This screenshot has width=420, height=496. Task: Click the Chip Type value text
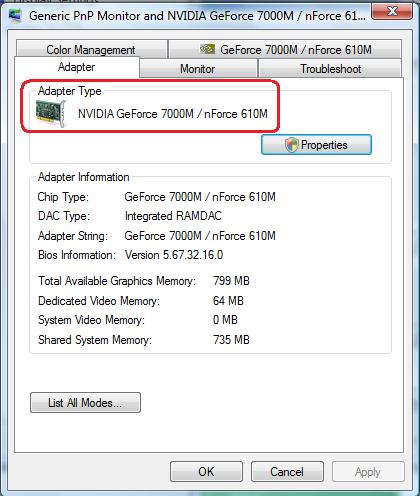coord(200,197)
